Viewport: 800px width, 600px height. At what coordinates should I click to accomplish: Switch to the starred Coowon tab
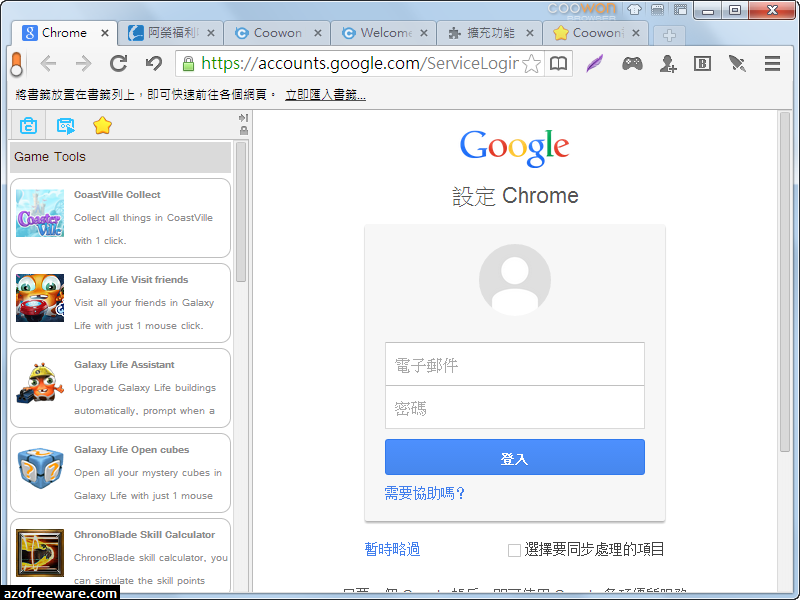point(596,33)
